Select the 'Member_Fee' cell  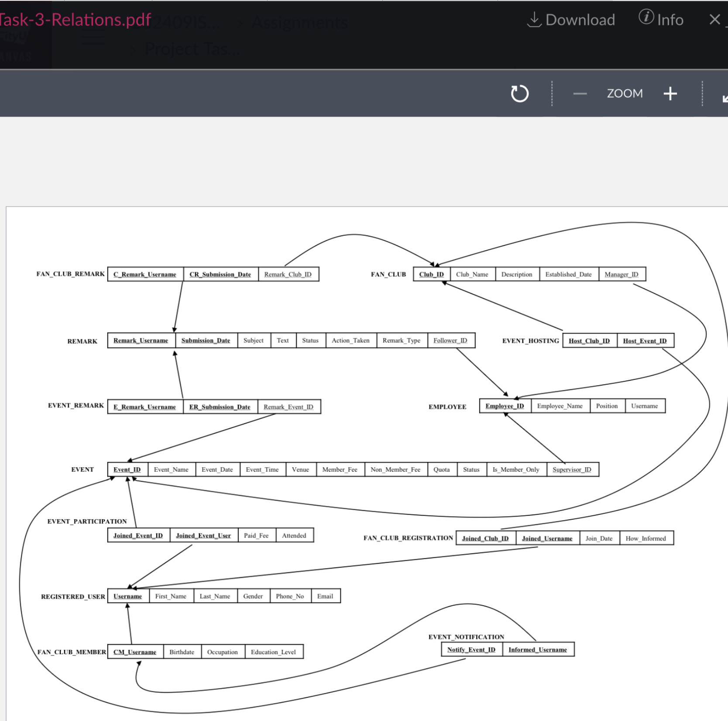pyautogui.click(x=340, y=469)
